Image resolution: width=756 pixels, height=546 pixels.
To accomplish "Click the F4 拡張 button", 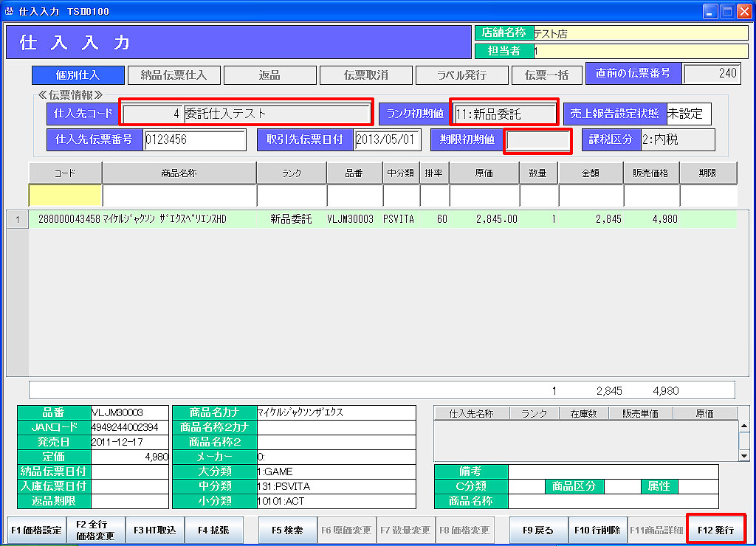I will 214,530.
